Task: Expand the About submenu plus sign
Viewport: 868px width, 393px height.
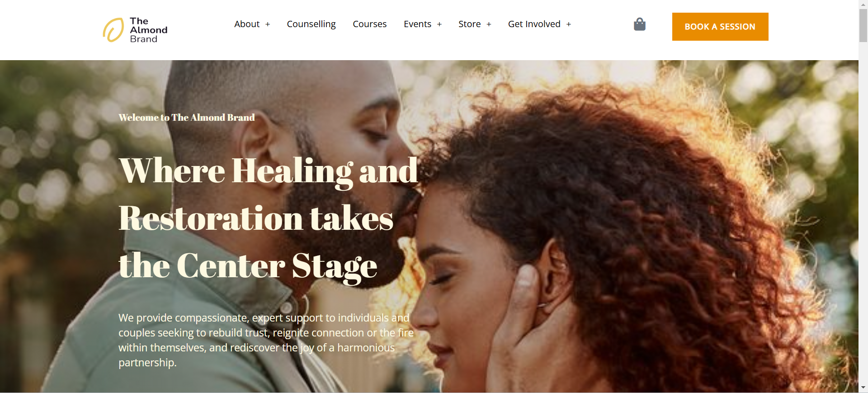Action: tap(268, 24)
